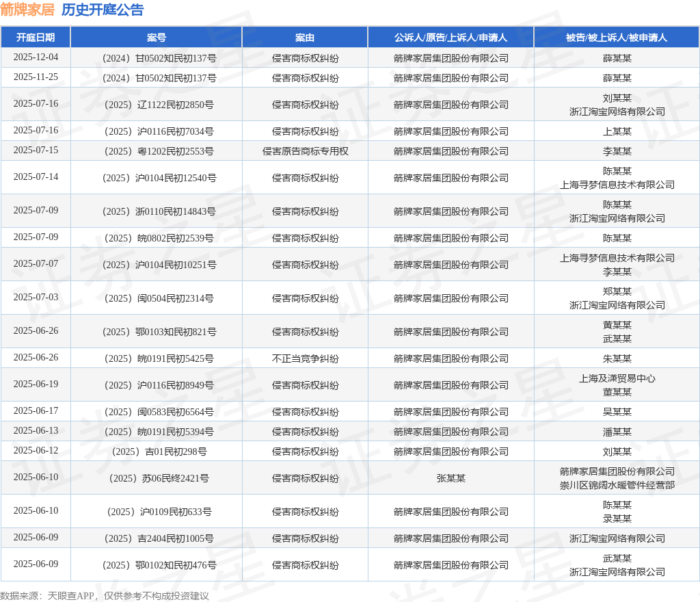Select case number (2025)皖0191民初5425号
Image resolution: width=700 pixels, height=602 pixels.
pyautogui.click(x=159, y=358)
